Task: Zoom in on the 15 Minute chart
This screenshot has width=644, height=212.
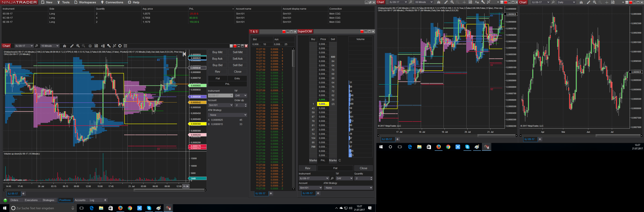Action: click(x=78, y=46)
